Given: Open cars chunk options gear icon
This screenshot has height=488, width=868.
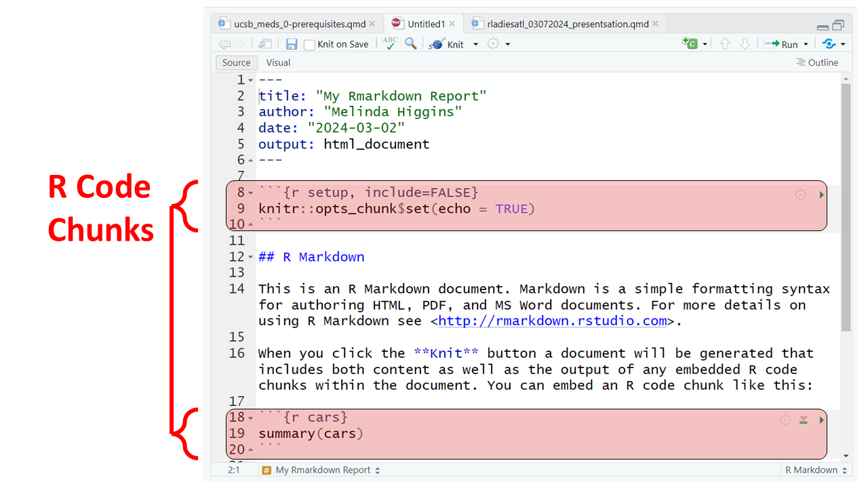Looking at the screenshot, I should click(x=785, y=420).
